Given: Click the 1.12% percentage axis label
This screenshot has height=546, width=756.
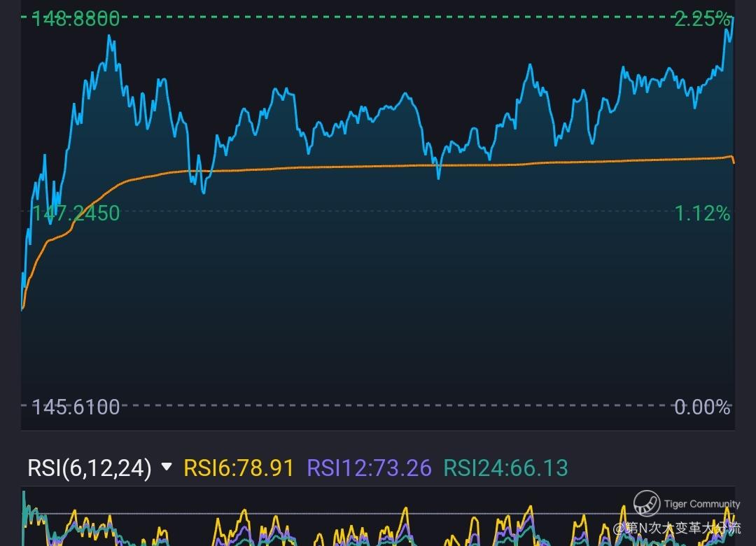Looking at the screenshot, I should coord(702,213).
